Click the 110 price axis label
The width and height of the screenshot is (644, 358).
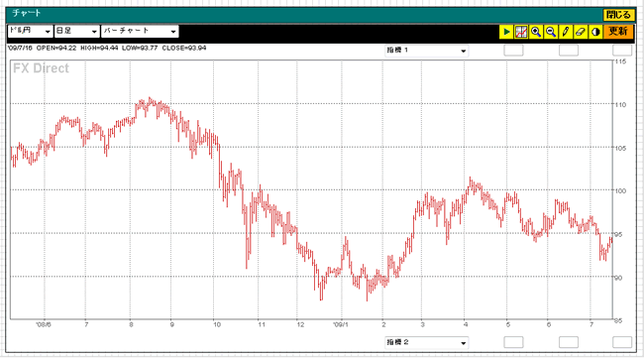[620, 105]
